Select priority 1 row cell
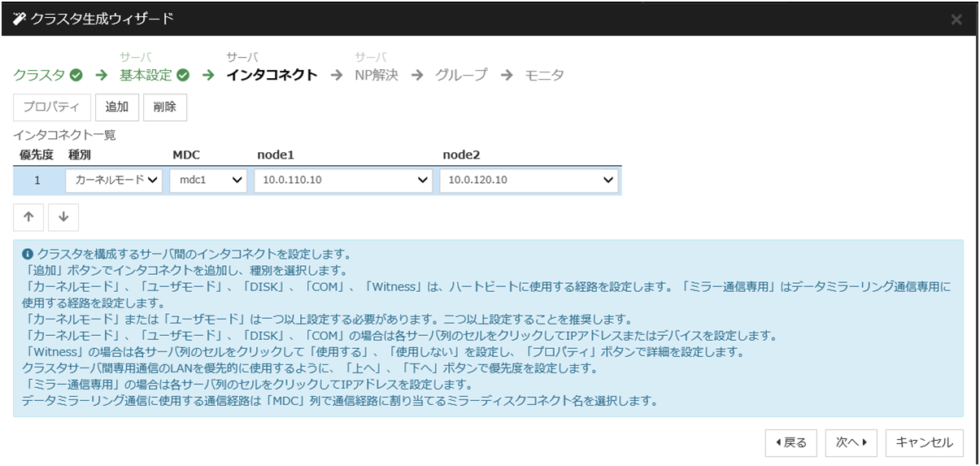This screenshot has width=980, height=466. point(37,181)
